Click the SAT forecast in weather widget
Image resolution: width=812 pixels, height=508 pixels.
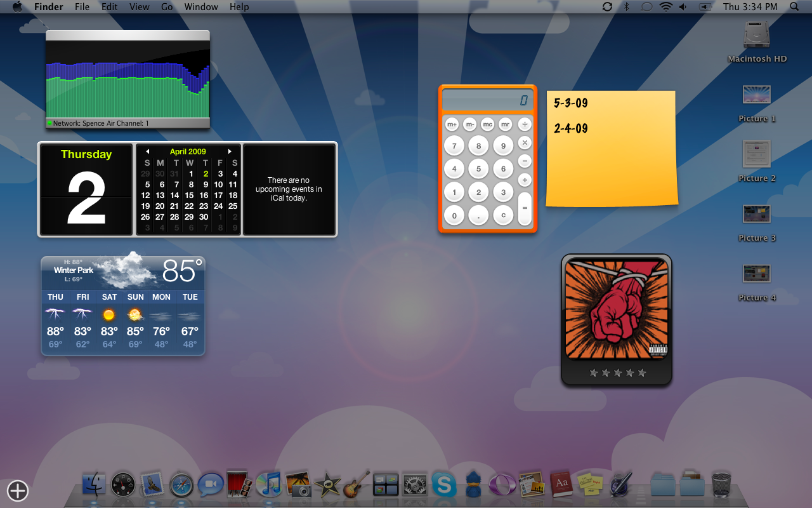(109, 322)
